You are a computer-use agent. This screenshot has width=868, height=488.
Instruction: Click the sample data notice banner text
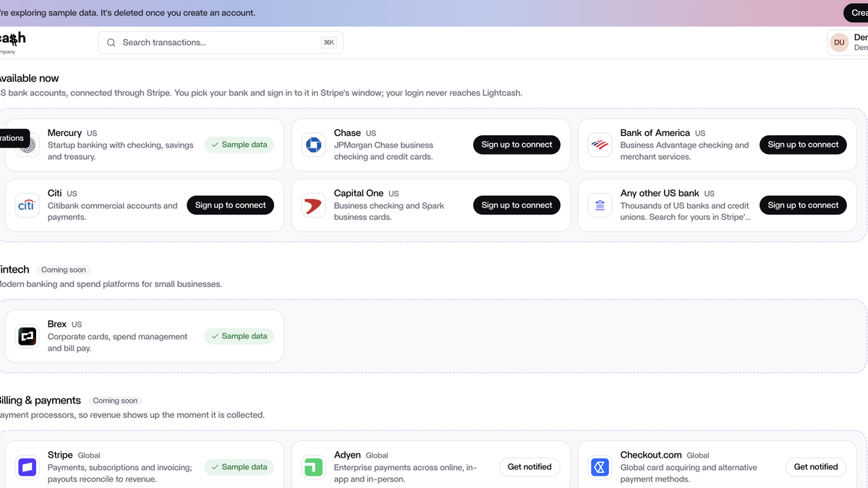127,13
